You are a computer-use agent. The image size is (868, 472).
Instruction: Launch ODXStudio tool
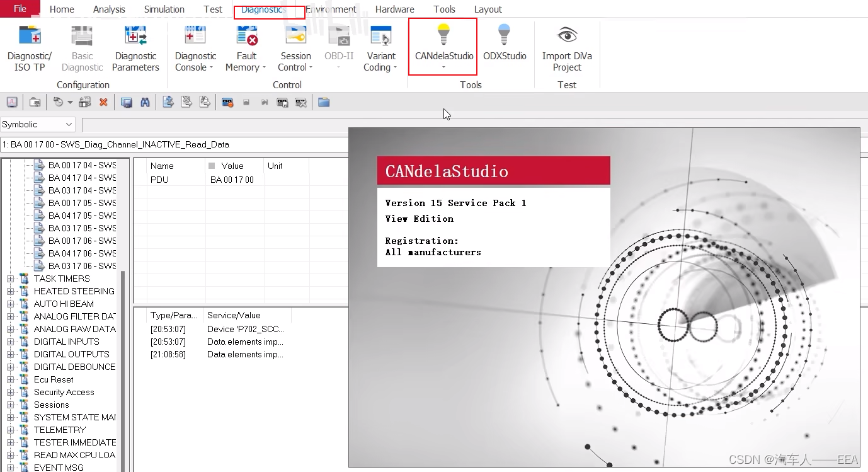[x=505, y=43]
